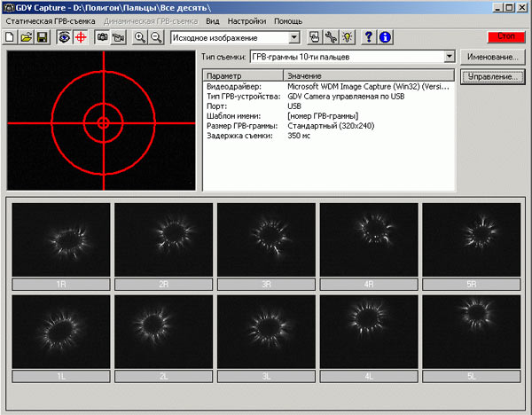Open the Настройки menu
The height and width of the screenshot is (415, 532).
tap(246, 21)
